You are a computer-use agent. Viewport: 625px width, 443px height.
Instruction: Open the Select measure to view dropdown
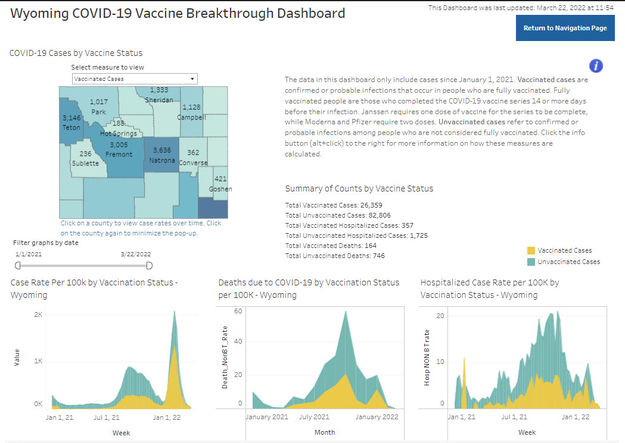point(135,78)
